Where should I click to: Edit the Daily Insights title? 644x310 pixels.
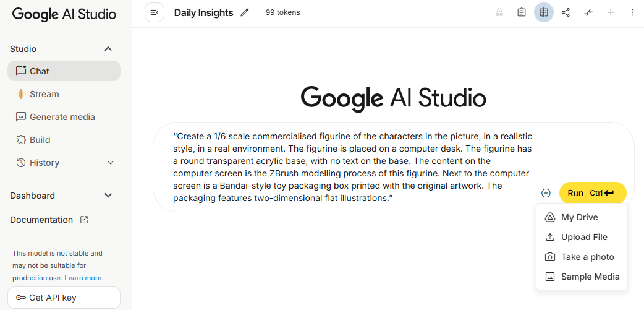(245, 12)
